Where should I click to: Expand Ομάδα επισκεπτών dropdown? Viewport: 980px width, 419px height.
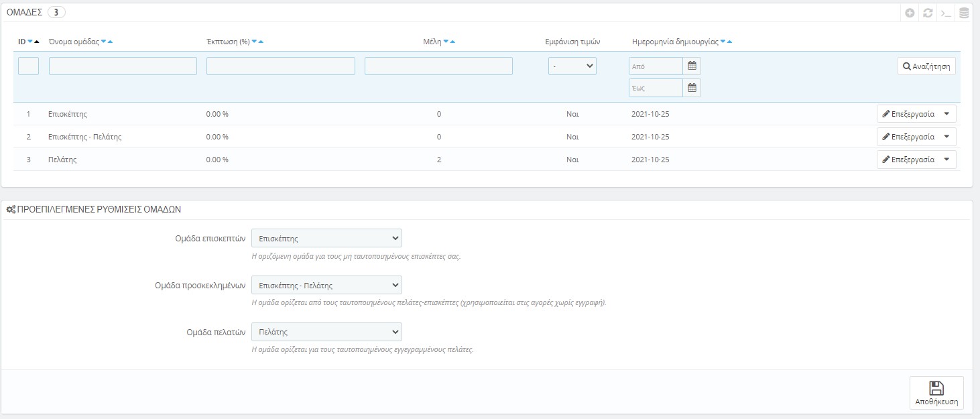[x=326, y=238]
